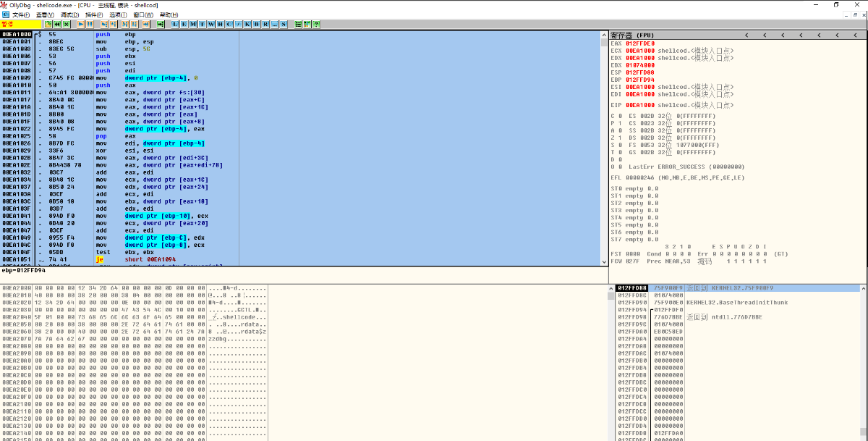Open Windows list with W button
The height and width of the screenshot is (441, 868).
211,24
